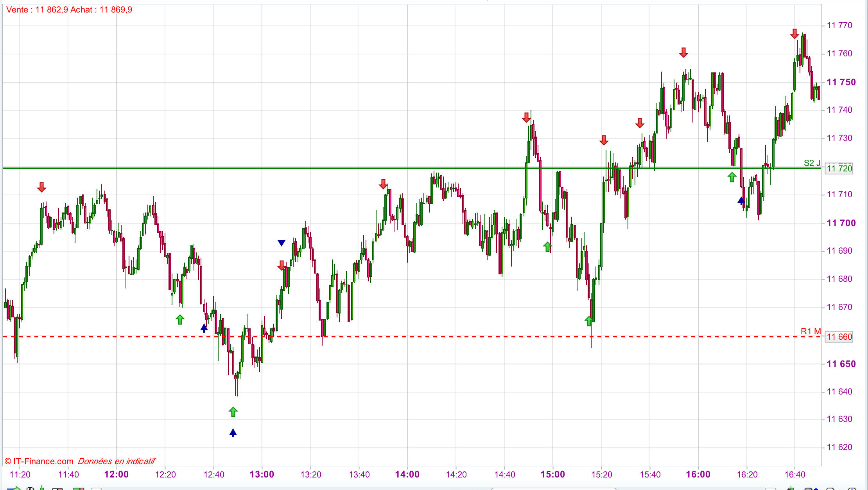Click the 11 720 price level box
This screenshot has width=868, height=490.
click(x=839, y=168)
